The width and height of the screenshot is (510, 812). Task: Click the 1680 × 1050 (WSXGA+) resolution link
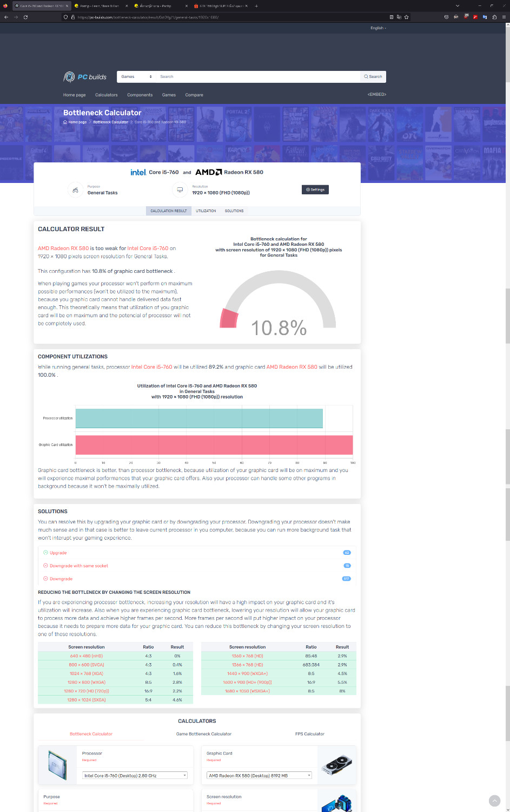(247, 691)
